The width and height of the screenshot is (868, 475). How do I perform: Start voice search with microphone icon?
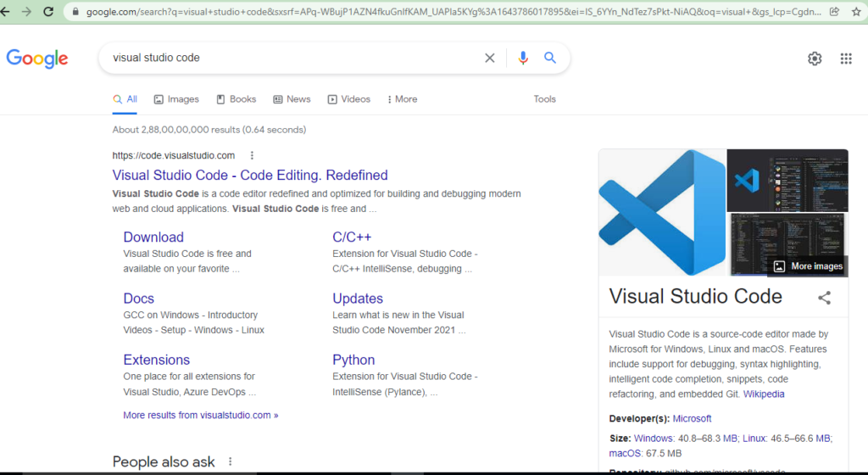tap(522, 58)
